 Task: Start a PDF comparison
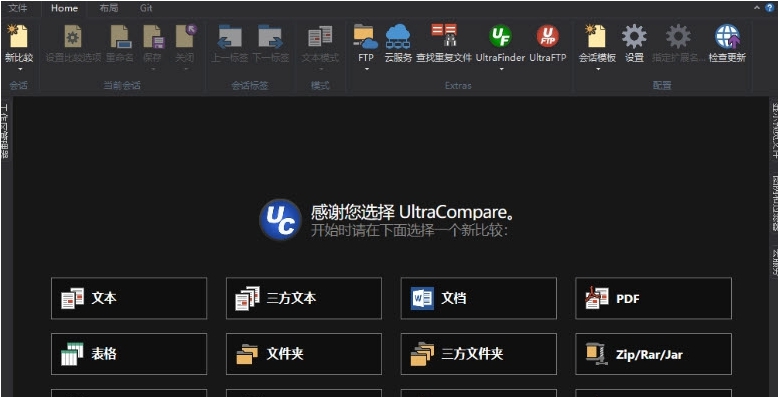(653, 298)
